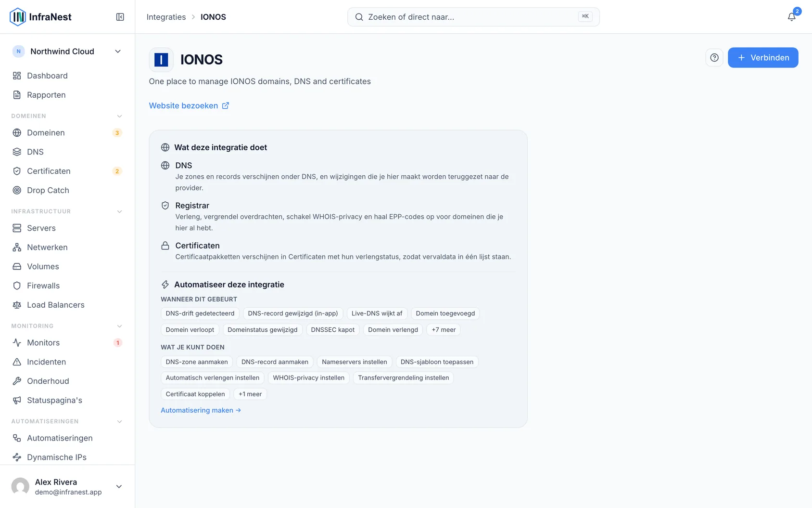
Task: Click the Automatiseringen workflow icon
Action: point(17,438)
